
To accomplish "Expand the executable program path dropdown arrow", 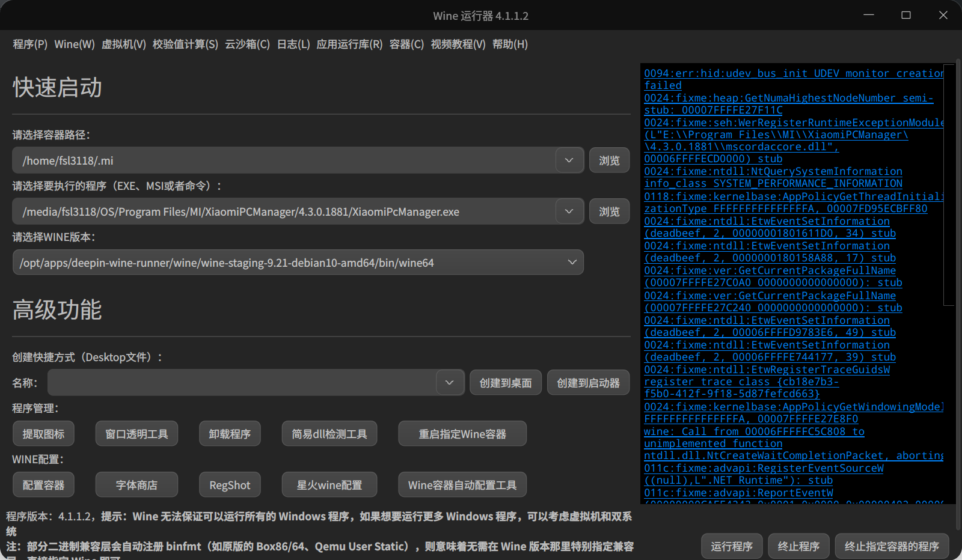I will [569, 212].
